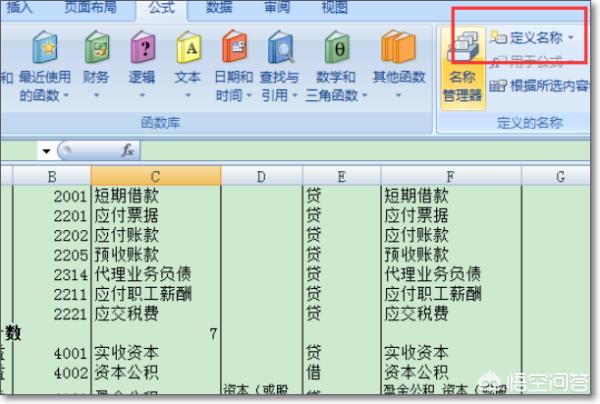
Task: Expand the 财务 dropdown arrow
Action: click(96, 95)
